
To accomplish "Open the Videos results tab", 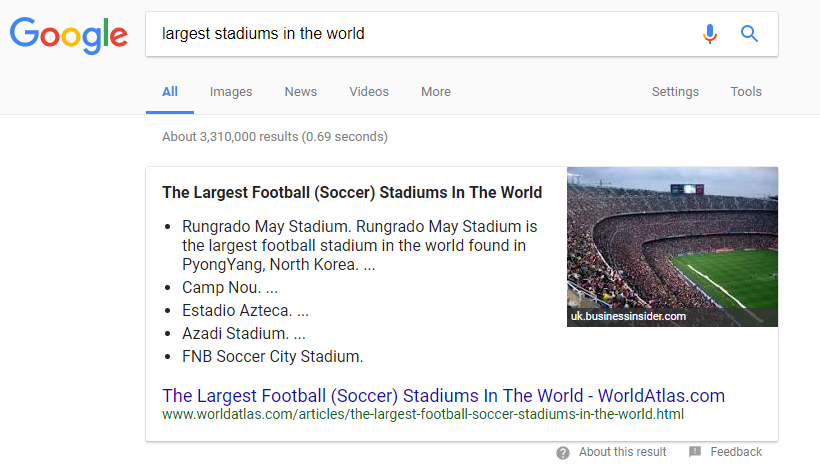I will pos(369,92).
